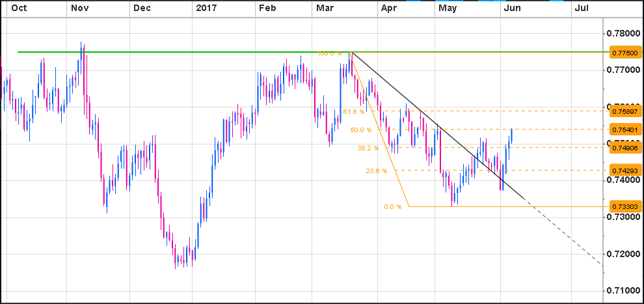
Task: Click the Feb label on time axis
Action: coord(267,8)
